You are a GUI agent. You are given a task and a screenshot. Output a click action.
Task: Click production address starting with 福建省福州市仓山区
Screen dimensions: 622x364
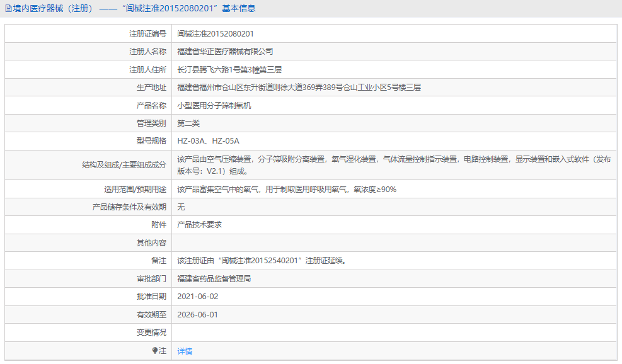pos(299,88)
